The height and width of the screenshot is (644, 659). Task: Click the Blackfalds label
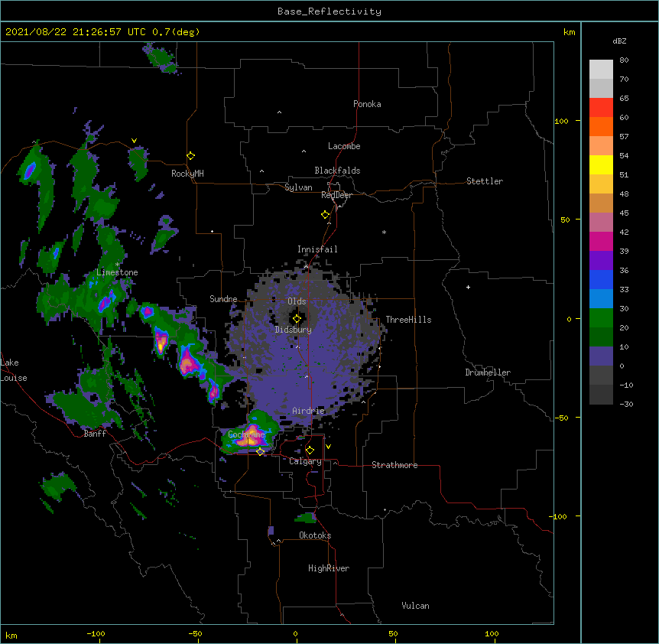337,171
